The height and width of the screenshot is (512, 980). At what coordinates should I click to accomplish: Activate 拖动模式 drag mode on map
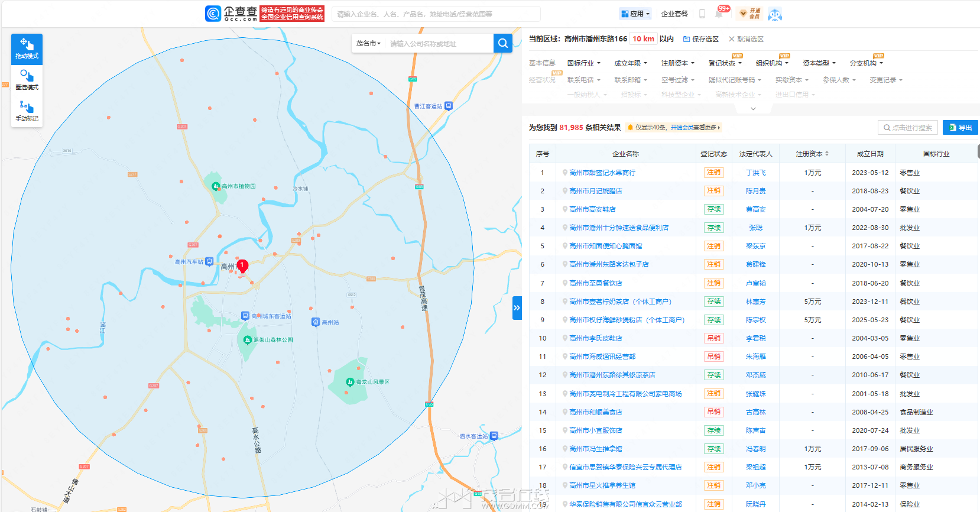pos(27,48)
